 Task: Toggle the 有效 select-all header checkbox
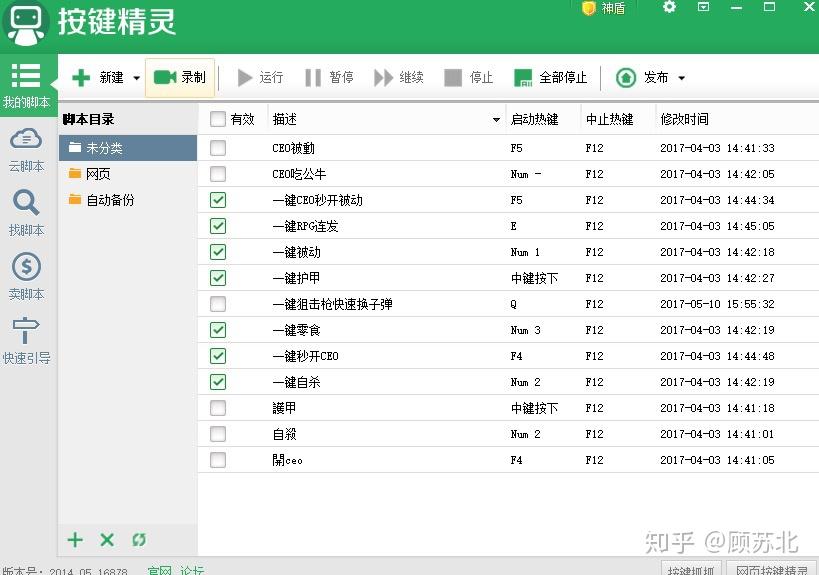coord(218,119)
